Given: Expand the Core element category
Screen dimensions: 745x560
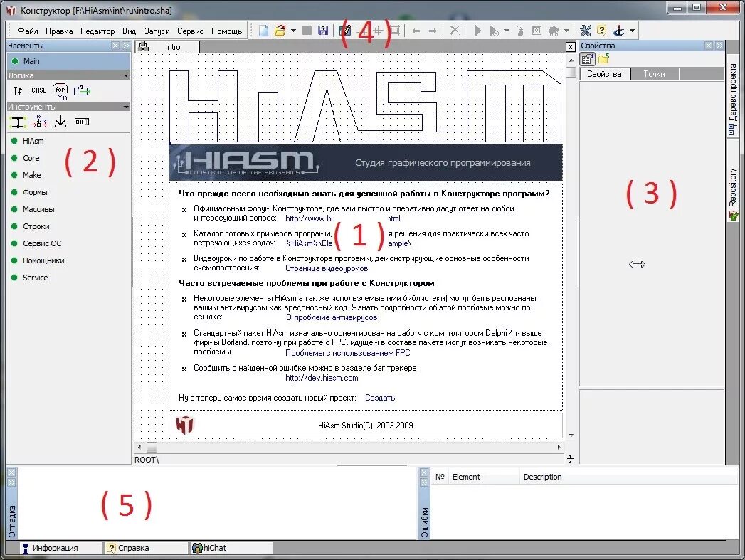Looking at the screenshot, I should tap(31, 158).
